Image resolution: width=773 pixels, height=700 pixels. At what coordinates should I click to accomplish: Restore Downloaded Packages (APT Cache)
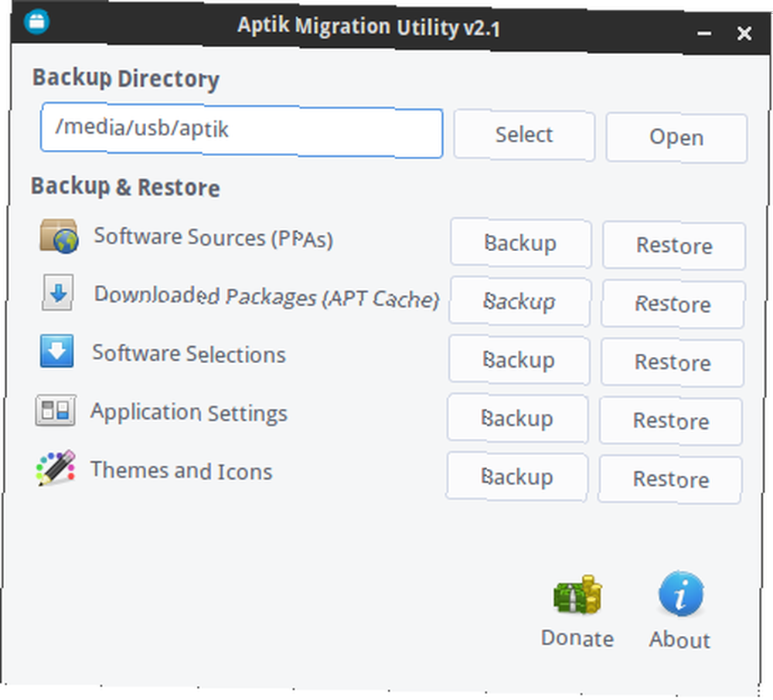[673, 304]
